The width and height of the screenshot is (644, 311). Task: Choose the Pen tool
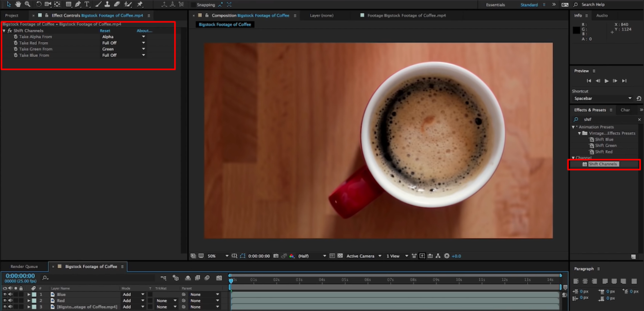click(x=78, y=4)
